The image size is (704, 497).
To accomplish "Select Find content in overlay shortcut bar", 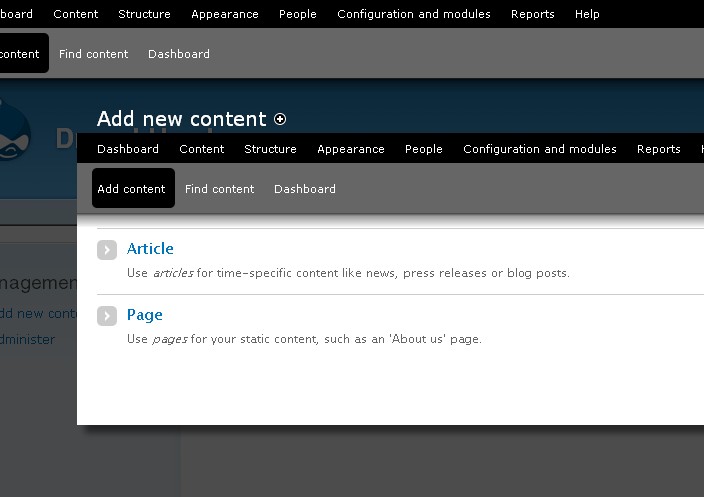I will click(x=220, y=189).
